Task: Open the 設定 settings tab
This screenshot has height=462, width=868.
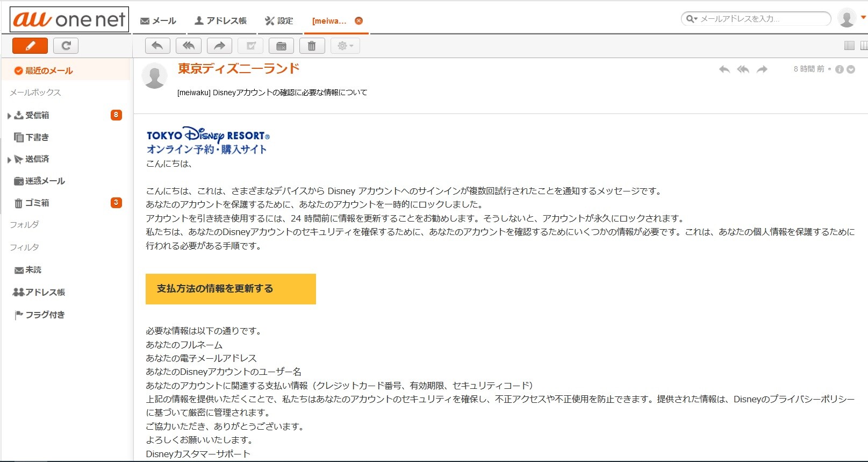Action: (279, 21)
